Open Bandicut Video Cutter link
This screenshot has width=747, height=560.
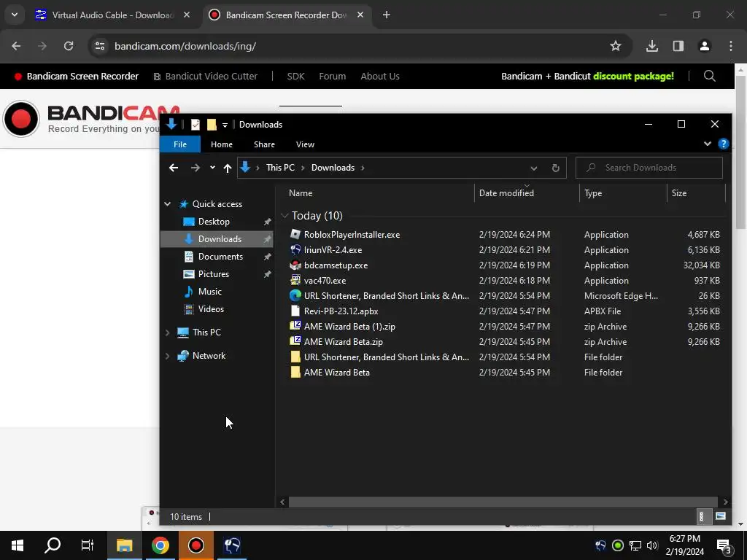pyautogui.click(x=205, y=76)
